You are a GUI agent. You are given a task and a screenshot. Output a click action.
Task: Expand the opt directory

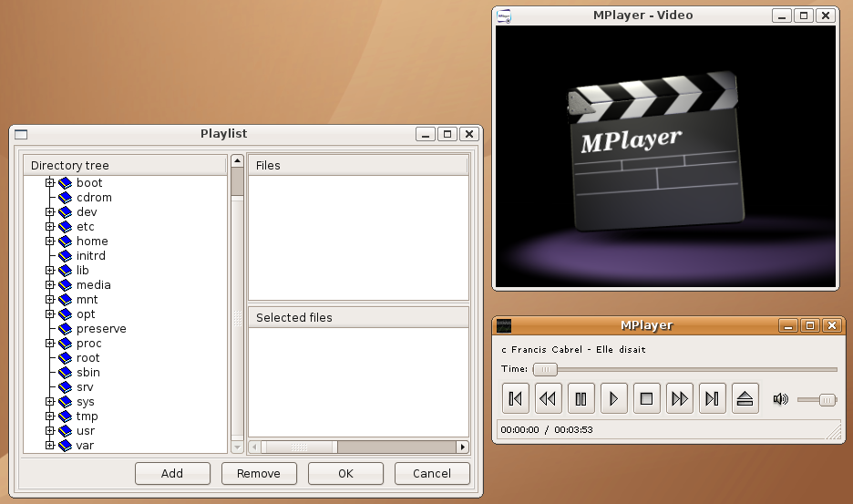click(x=49, y=314)
